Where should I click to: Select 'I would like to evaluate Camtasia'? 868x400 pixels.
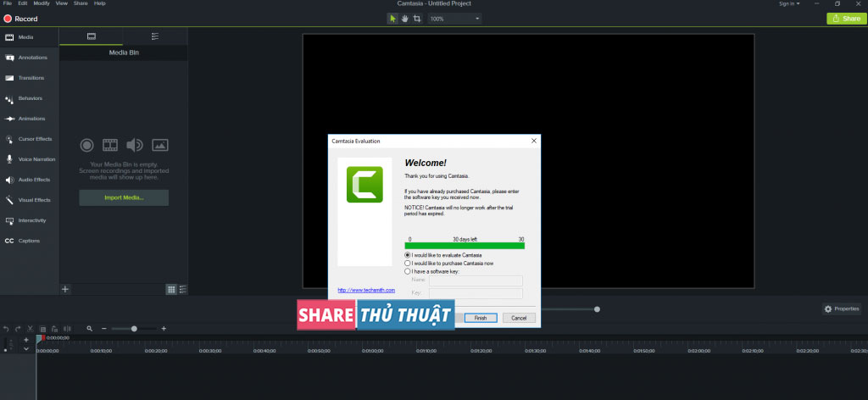coord(442,255)
